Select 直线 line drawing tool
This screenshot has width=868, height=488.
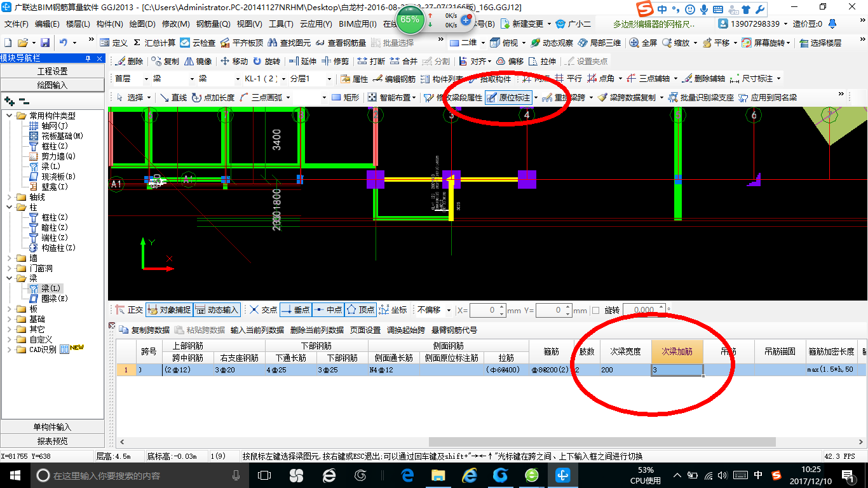(173, 97)
